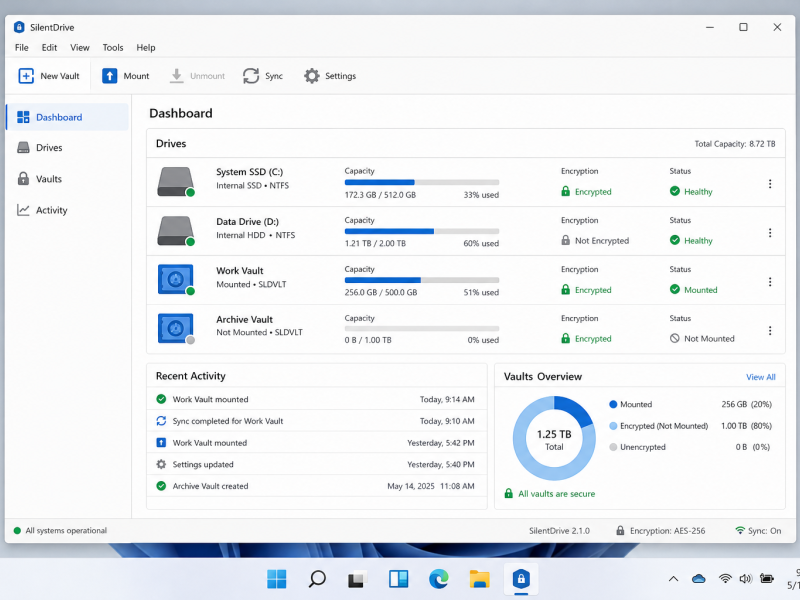Click the Archive Vault empty capacity bar
The height and width of the screenshot is (600, 800).
[x=421, y=329]
